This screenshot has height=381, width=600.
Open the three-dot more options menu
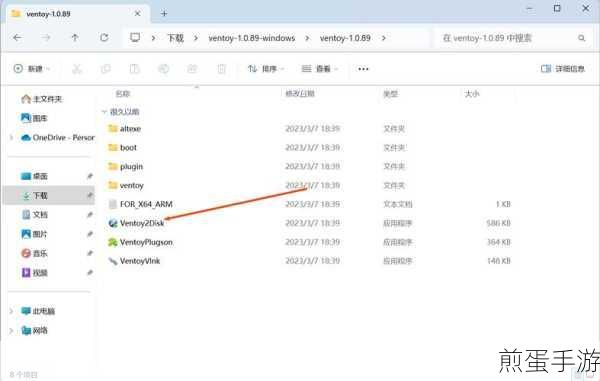point(363,69)
